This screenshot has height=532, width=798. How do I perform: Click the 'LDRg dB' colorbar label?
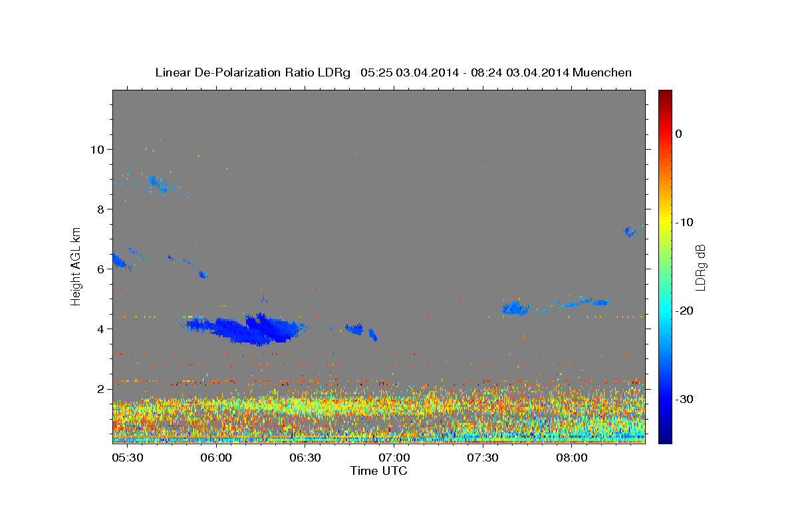click(x=700, y=267)
